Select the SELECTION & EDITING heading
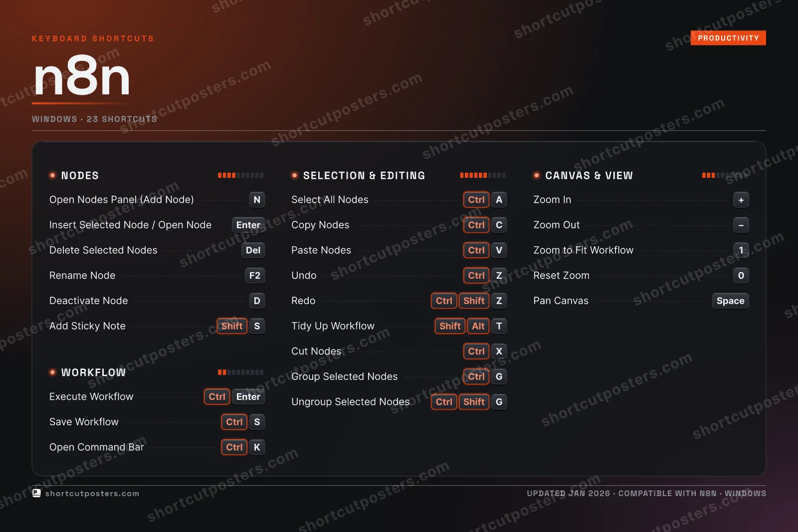This screenshot has width=798, height=532. [x=364, y=176]
